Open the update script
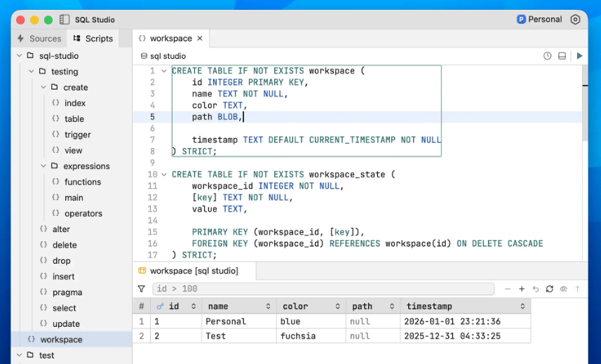This screenshot has width=601, height=364. [x=66, y=324]
